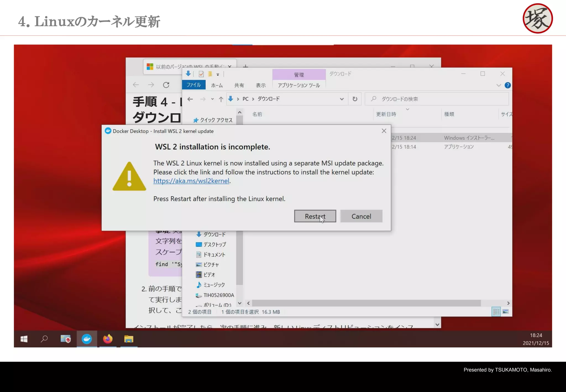Click browser forward button behind Explorer

pos(151,85)
